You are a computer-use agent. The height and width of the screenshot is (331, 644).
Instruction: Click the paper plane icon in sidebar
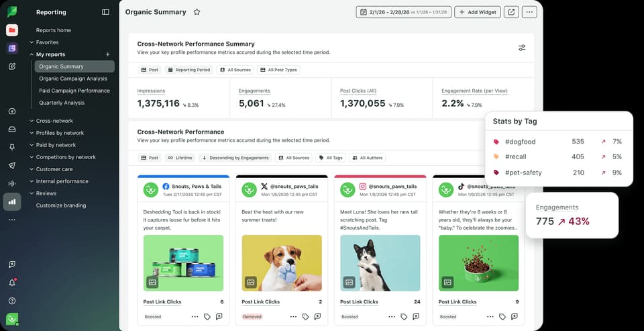(x=12, y=165)
